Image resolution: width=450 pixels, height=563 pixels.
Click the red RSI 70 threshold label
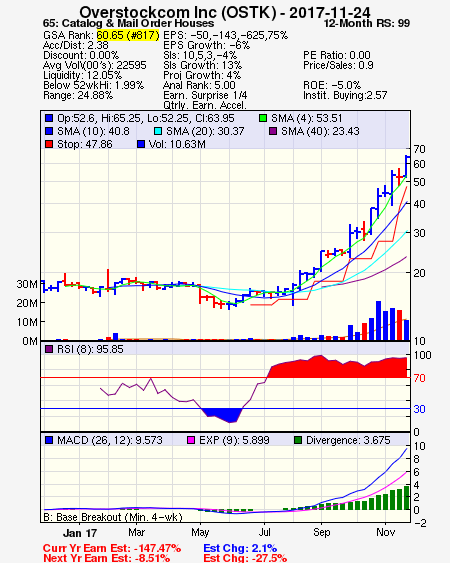pyautogui.click(x=419, y=378)
